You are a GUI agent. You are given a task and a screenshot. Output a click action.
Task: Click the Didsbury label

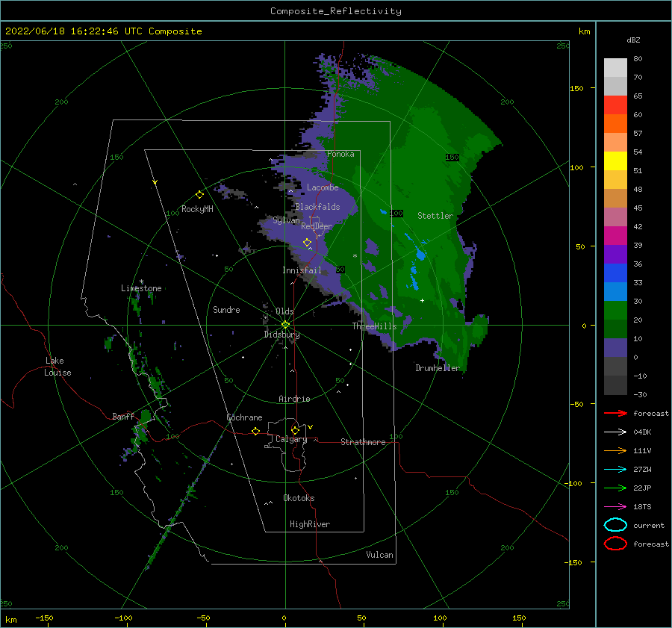point(281,335)
